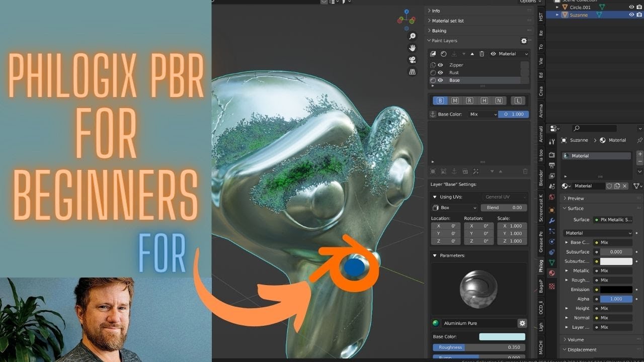Switch perspective/orthographic grid icon in viewport
Screen dimensions: 644x362
pyautogui.click(x=412, y=72)
